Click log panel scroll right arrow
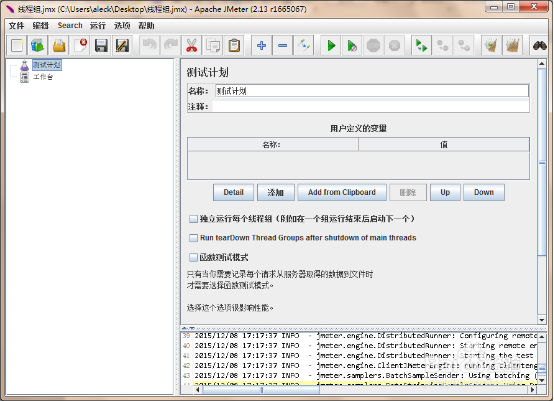The width and height of the screenshot is (554, 401). 532,390
